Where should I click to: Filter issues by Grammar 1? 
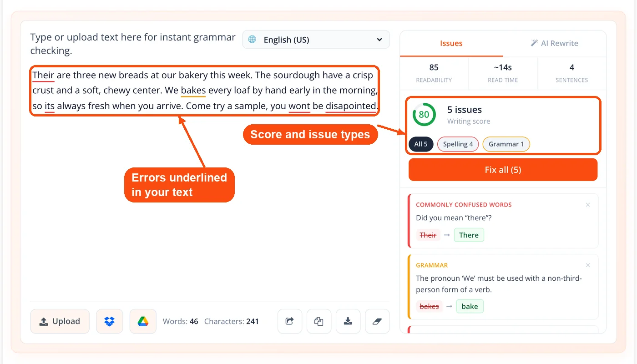click(506, 144)
